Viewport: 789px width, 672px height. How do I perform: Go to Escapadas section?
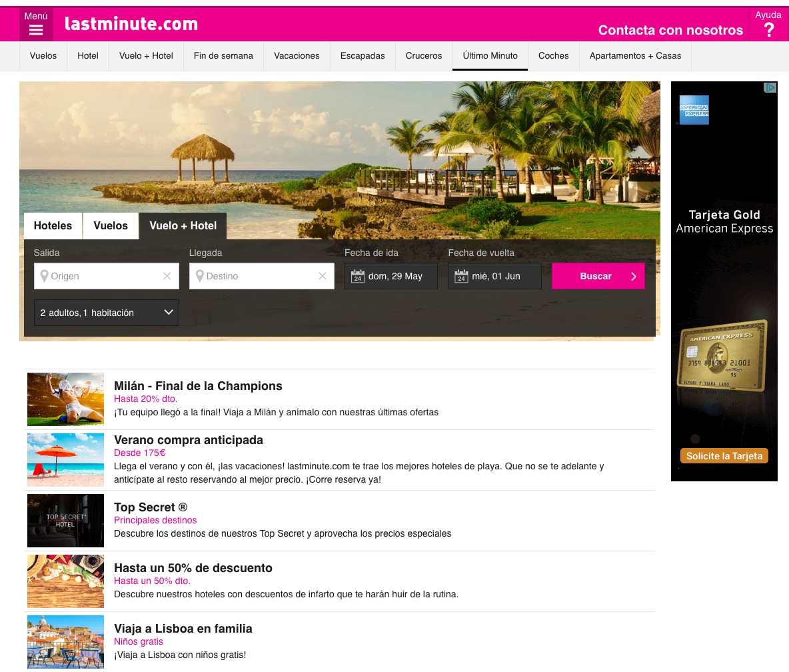coord(363,56)
